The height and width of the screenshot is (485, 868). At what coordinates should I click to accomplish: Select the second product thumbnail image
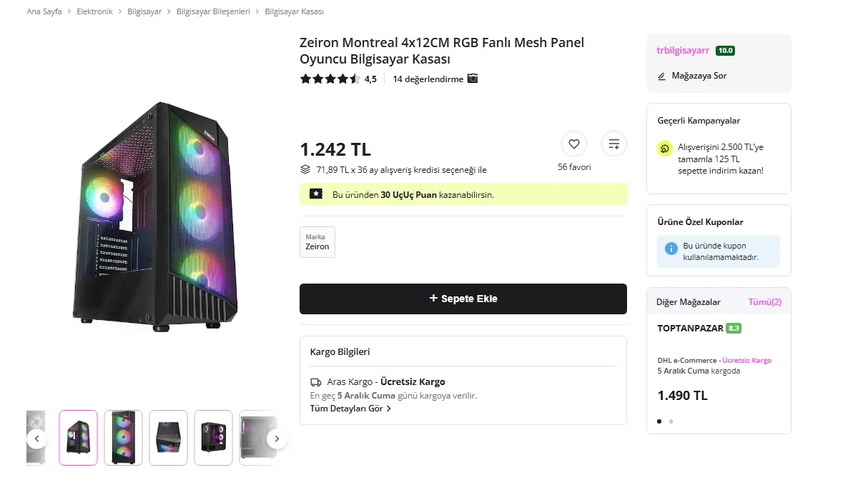(x=123, y=437)
